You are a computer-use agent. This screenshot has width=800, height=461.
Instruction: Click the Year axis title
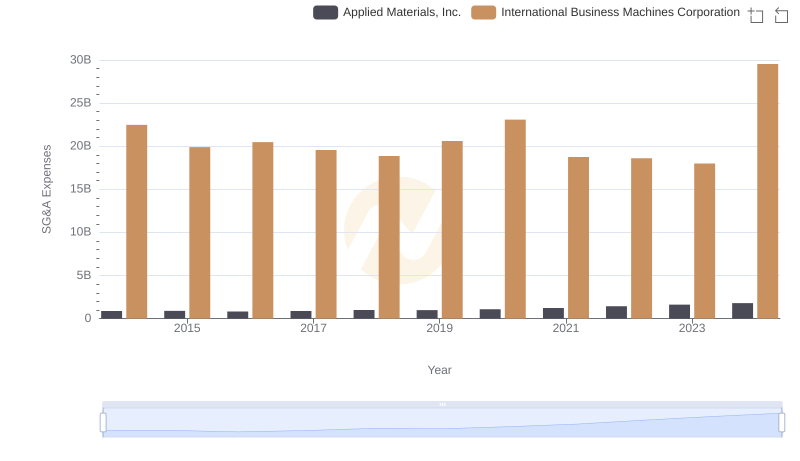439,370
